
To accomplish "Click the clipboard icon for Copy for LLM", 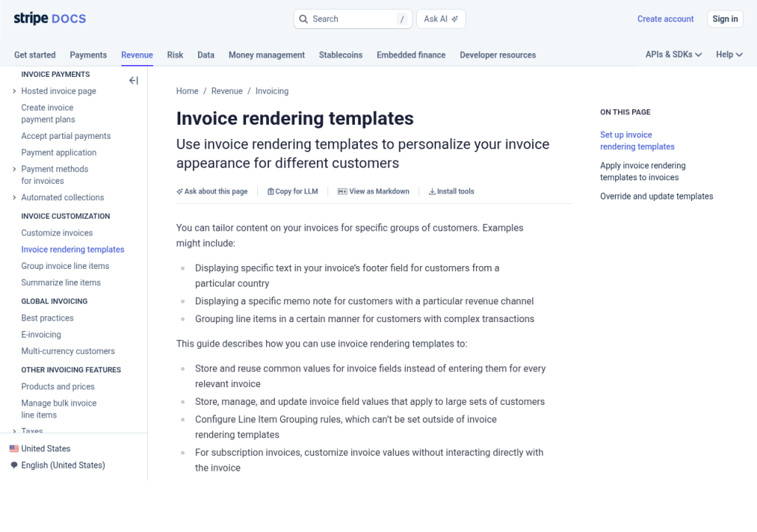I will click(271, 191).
